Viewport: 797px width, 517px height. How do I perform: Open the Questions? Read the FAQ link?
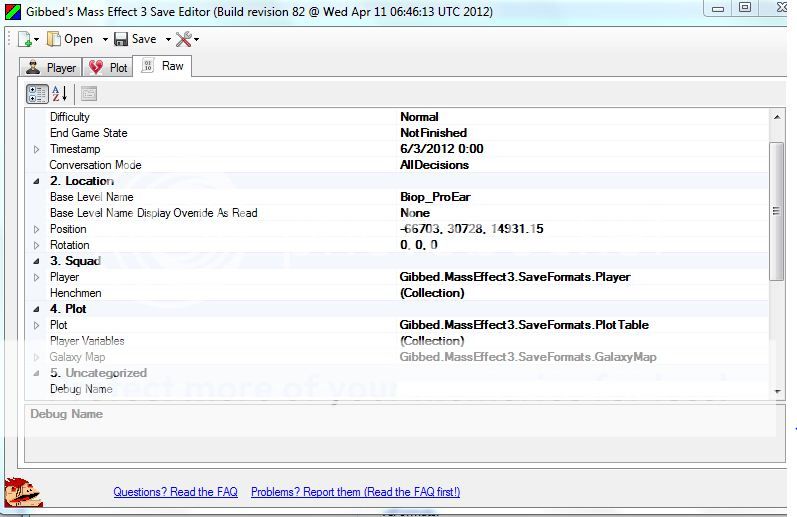point(177,492)
